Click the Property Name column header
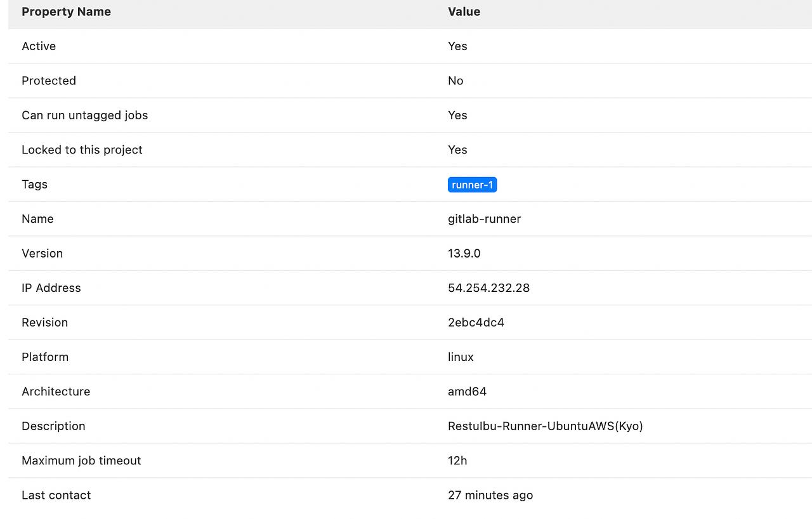 [66, 11]
